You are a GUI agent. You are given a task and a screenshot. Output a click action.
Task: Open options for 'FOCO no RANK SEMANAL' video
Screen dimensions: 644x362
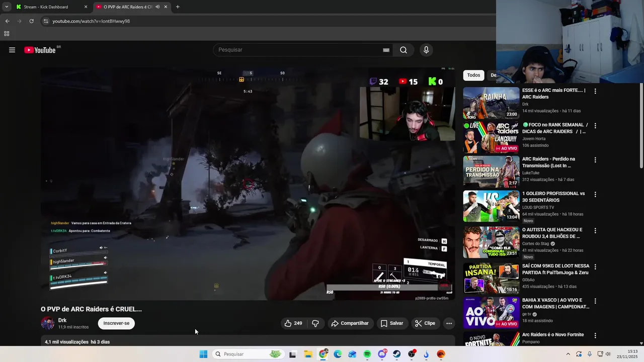click(595, 126)
